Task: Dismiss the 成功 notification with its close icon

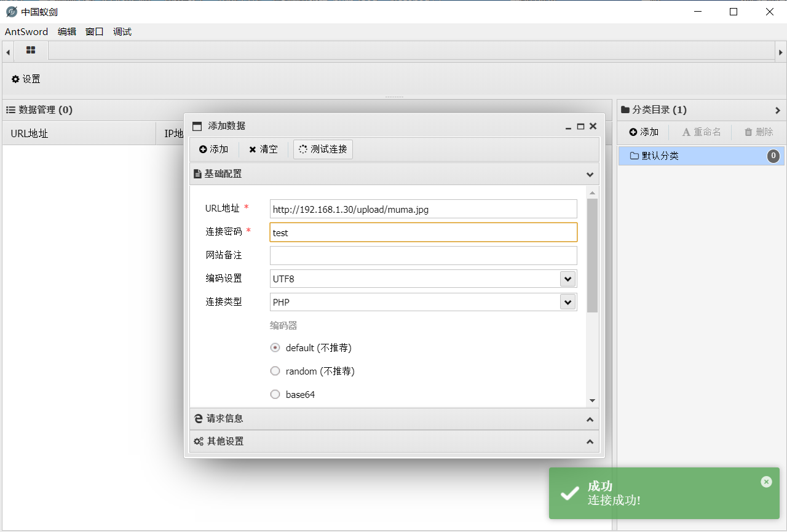Action: [x=766, y=482]
